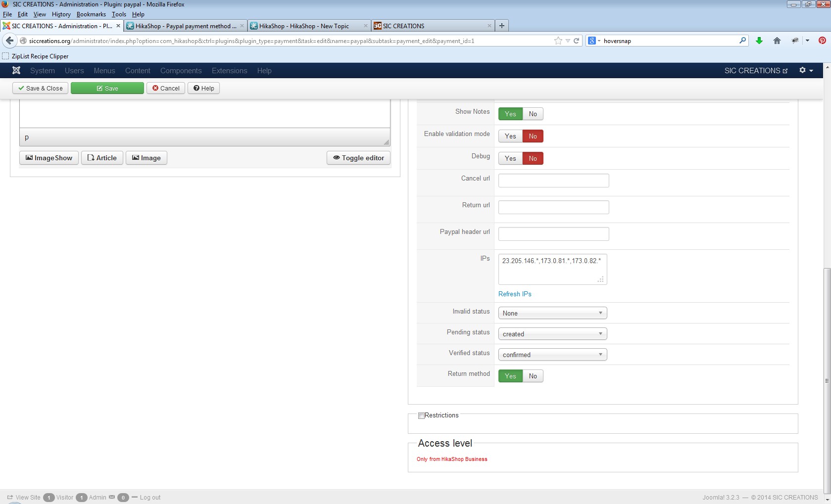Open the Joomla Components menu
831x504 pixels.
[181, 71]
